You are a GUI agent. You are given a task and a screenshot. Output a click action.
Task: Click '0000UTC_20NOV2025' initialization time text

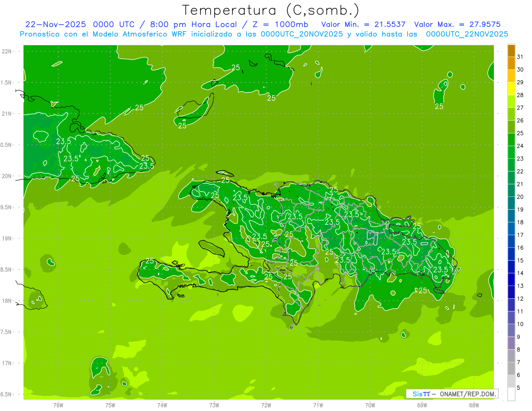(301, 34)
